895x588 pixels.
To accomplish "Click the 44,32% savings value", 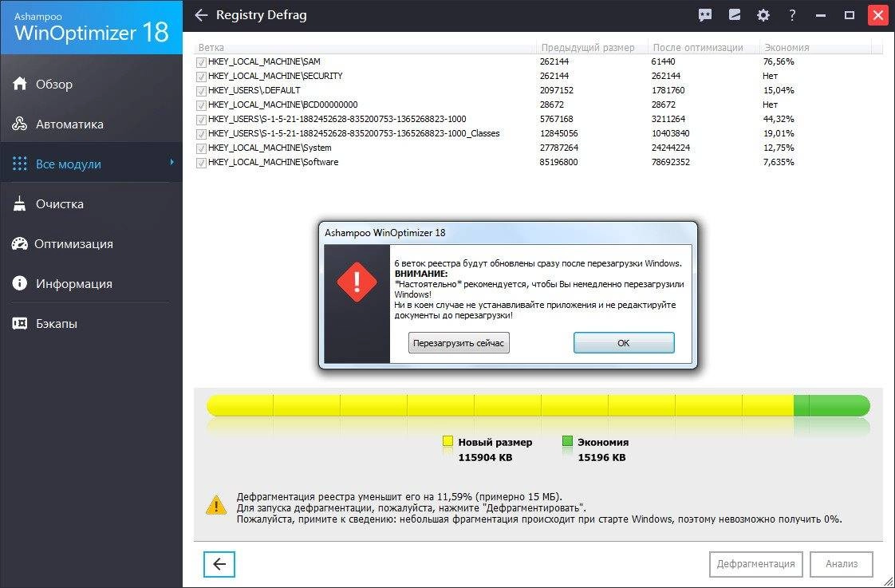I will pos(779,120).
